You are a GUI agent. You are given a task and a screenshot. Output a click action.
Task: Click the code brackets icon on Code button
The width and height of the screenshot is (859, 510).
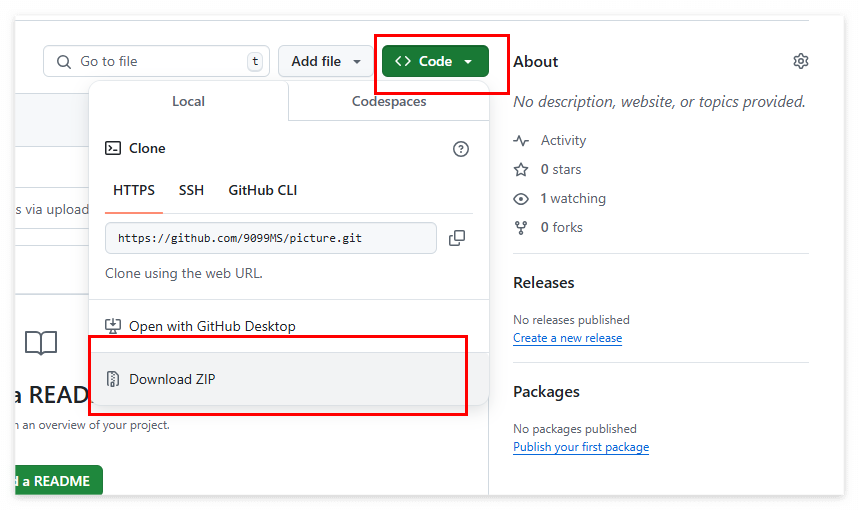point(403,61)
